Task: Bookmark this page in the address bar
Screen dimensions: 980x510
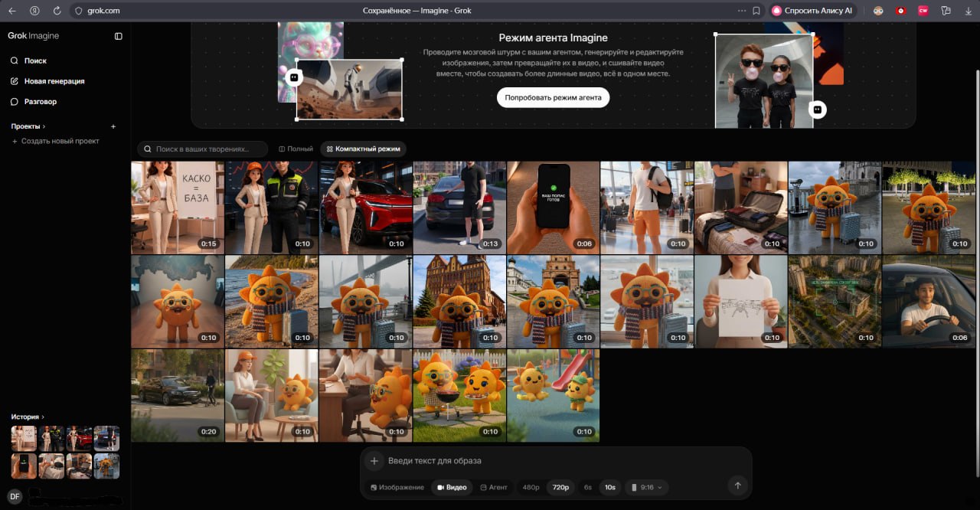Action: [756, 11]
